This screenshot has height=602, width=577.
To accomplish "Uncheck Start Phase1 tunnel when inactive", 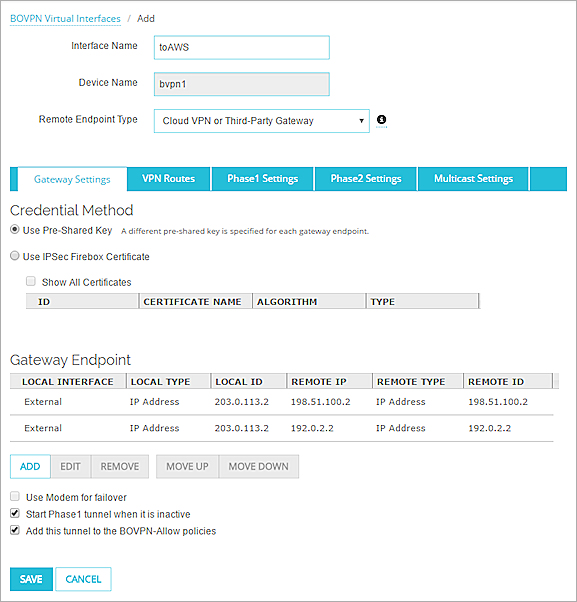I will click(15, 513).
